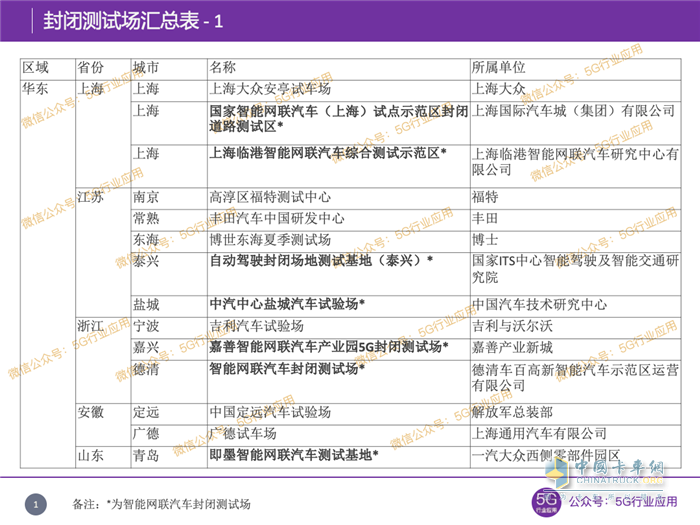Select the 名称 column header
Image resolution: width=700 pixels, height=525 pixels.
[339, 69]
